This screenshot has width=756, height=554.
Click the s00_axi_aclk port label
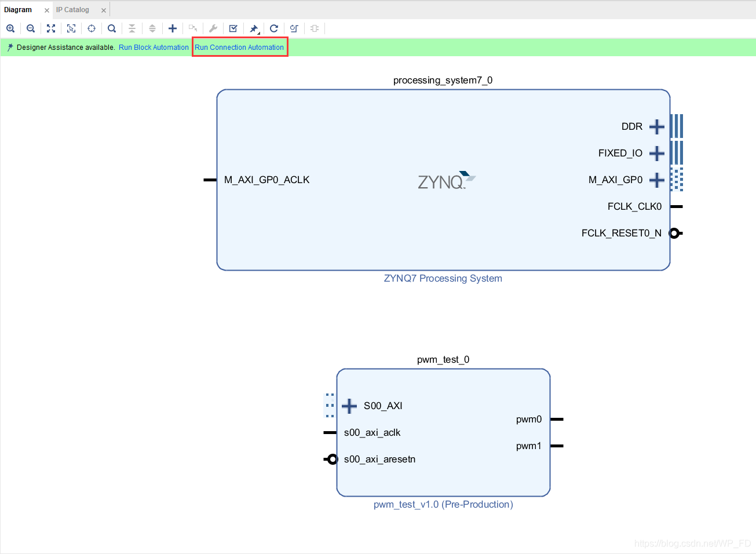[372, 432]
